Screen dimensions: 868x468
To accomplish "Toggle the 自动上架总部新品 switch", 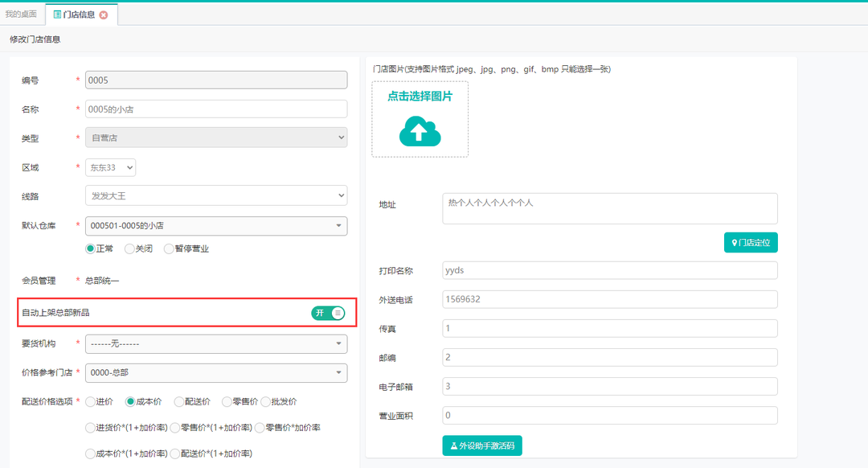I will pyautogui.click(x=328, y=313).
